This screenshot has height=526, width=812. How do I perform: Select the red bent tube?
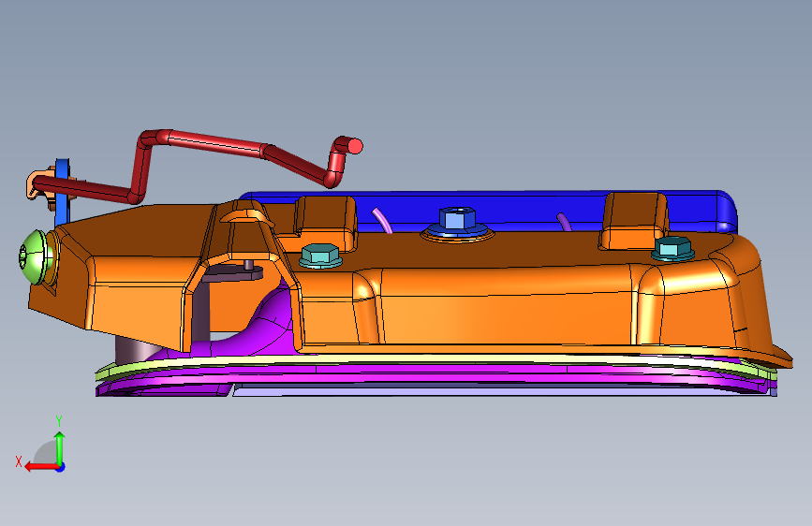217,143
